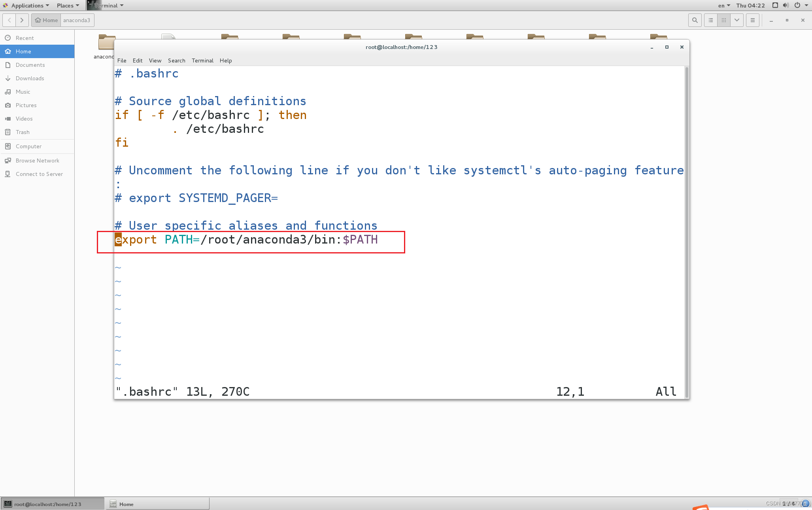Open the Applications menu
Image resolution: width=812 pixels, height=510 pixels.
pos(27,6)
